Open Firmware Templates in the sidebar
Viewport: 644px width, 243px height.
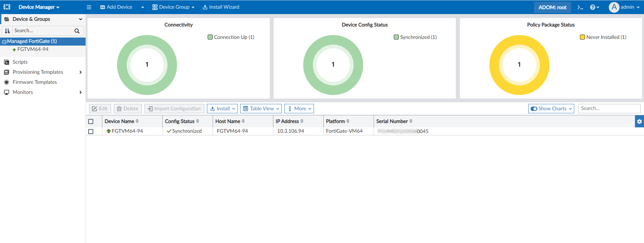pyautogui.click(x=35, y=82)
